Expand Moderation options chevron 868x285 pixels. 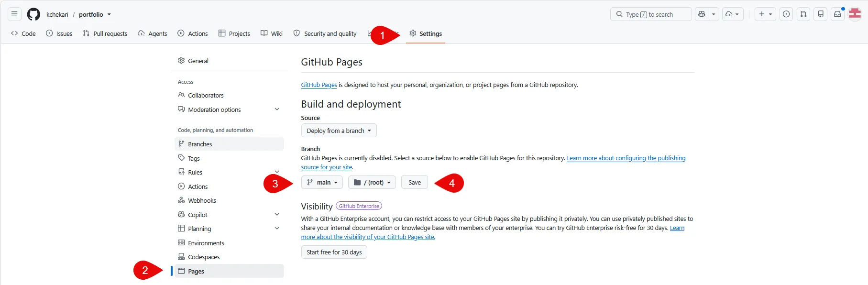[277, 110]
